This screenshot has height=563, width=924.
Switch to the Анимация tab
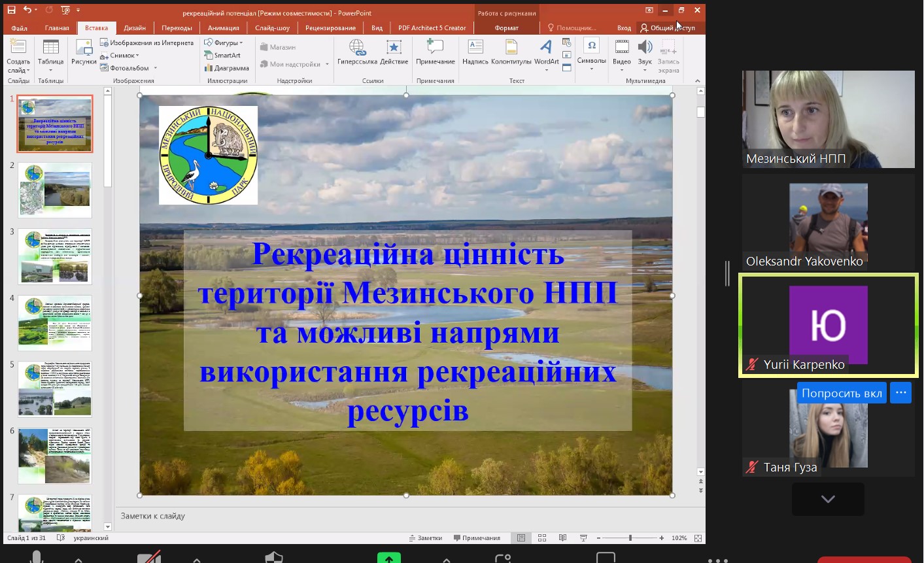pos(224,28)
